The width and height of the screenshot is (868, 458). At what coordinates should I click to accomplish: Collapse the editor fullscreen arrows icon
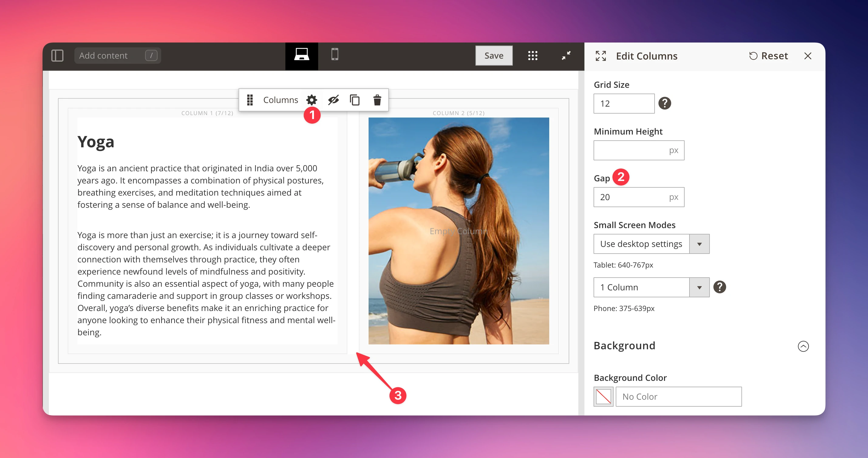[x=566, y=56]
